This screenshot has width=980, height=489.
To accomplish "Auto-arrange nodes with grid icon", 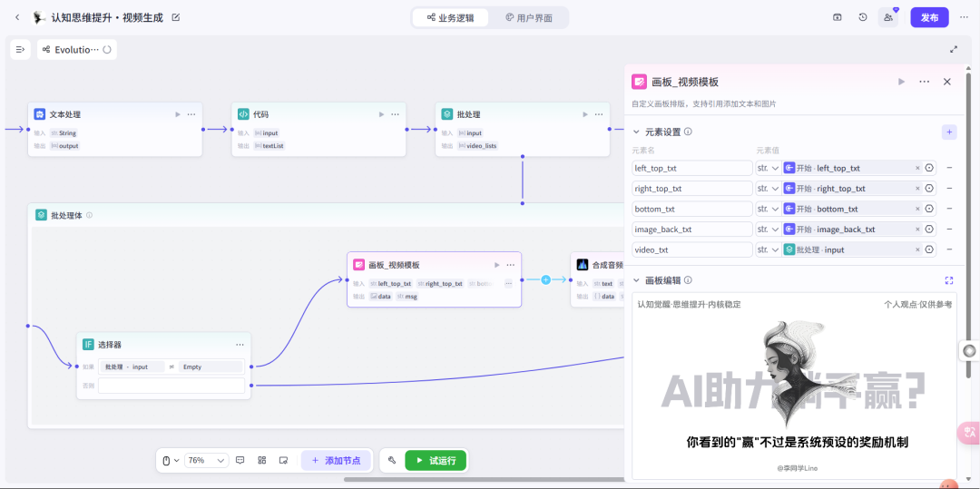I will (x=262, y=460).
